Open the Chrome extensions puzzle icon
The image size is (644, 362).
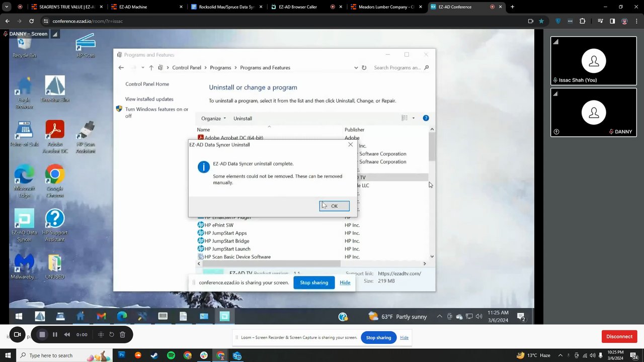click(583, 21)
